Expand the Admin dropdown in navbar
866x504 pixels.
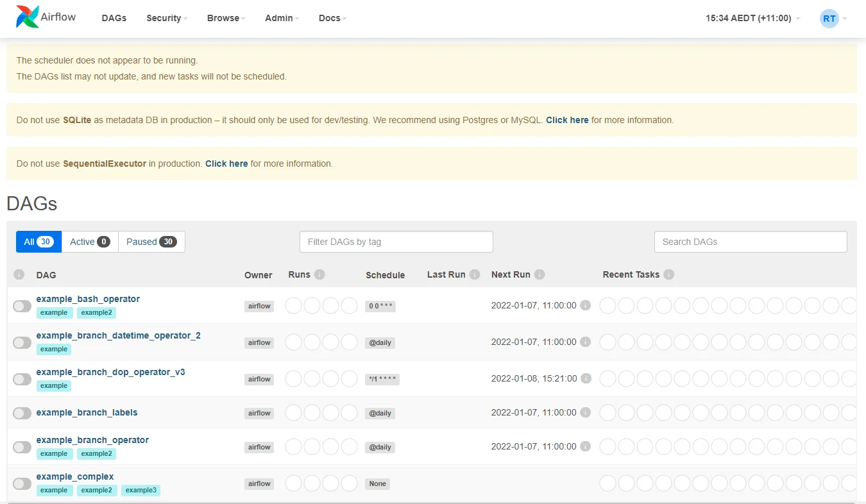282,18
